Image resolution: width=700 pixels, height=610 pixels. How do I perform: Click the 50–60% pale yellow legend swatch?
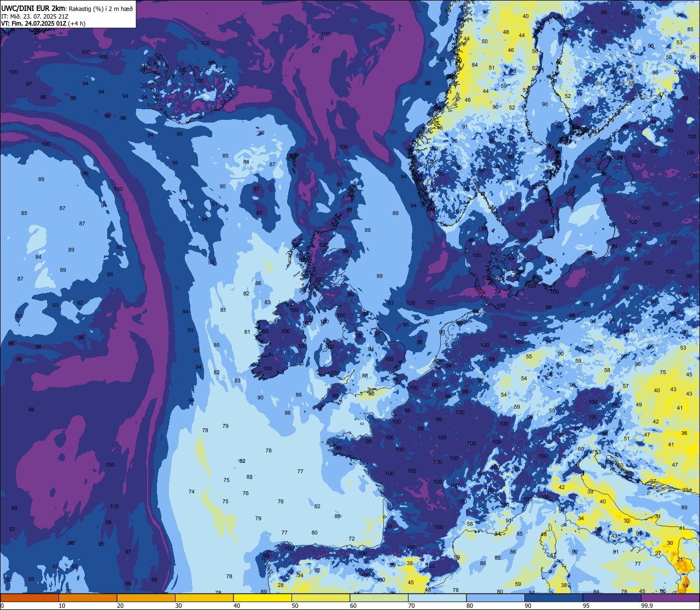point(320,598)
